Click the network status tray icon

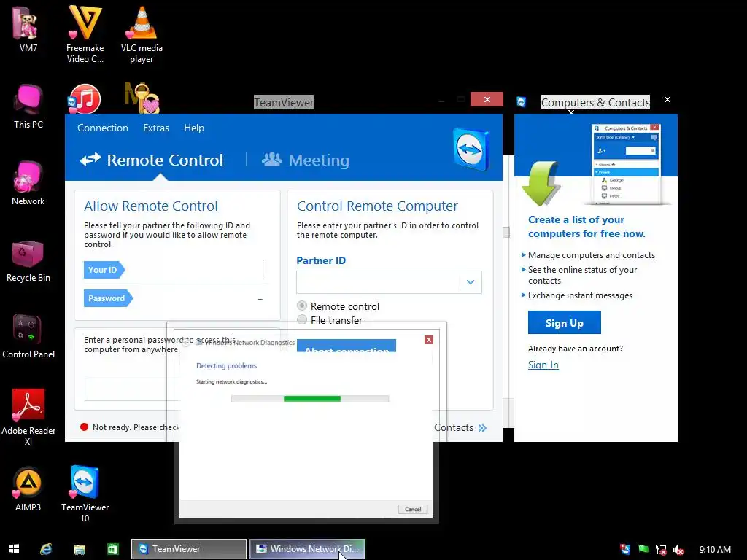661,550
